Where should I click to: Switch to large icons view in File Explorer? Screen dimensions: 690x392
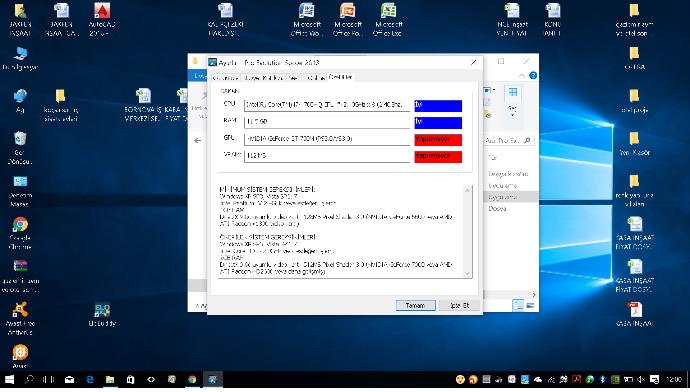click(x=530, y=305)
